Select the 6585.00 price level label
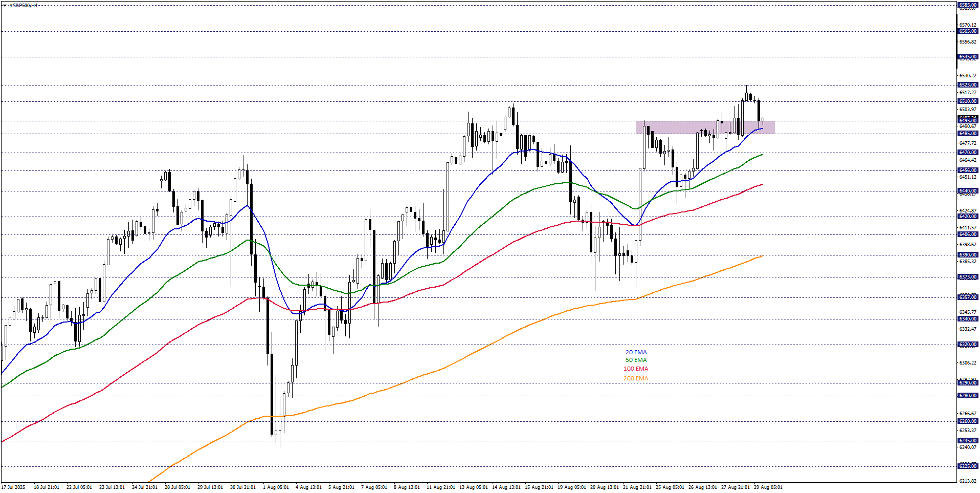The image size is (980, 493). pyautogui.click(x=968, y=5)
